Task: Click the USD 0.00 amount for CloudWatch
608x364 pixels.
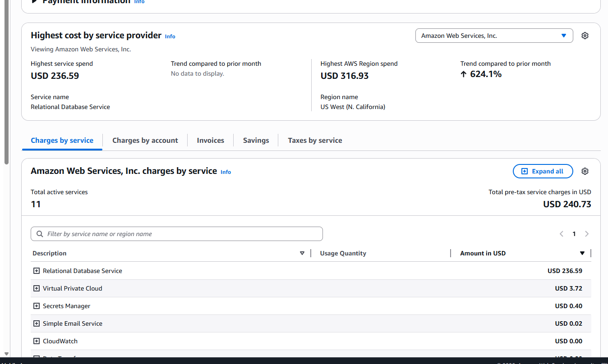Action: point(569,341)
